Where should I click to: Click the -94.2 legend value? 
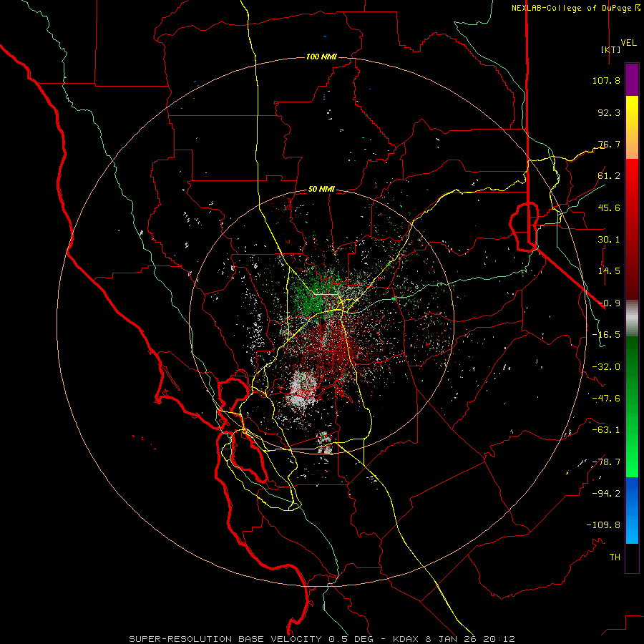[x=606, y=494]
